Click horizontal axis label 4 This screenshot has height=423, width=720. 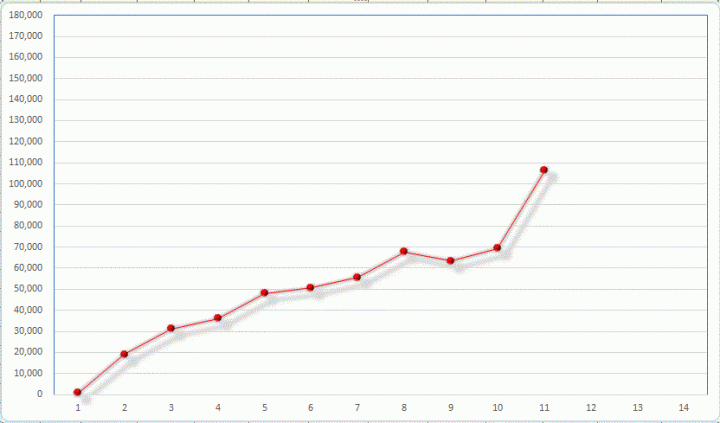coord(218,407)
